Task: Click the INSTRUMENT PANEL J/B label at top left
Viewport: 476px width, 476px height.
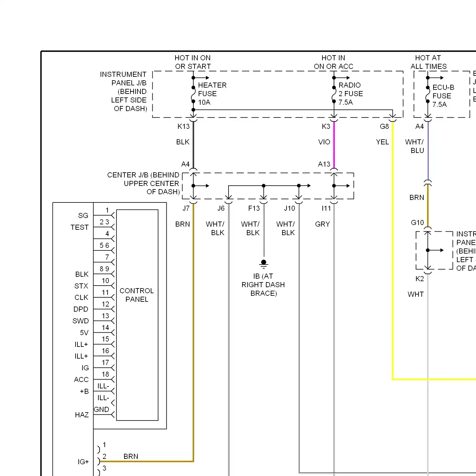Action: 123,91
